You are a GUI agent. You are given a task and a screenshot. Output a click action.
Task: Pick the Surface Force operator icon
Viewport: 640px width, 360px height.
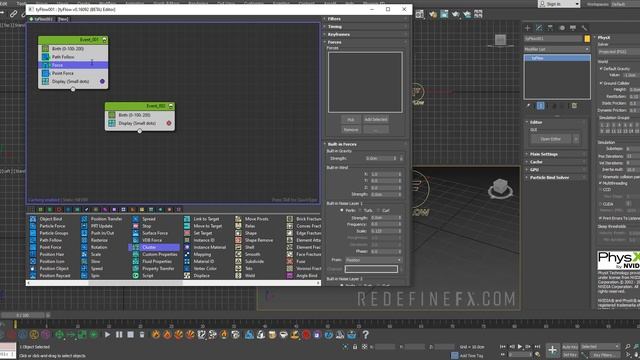[x=136, y=233]
